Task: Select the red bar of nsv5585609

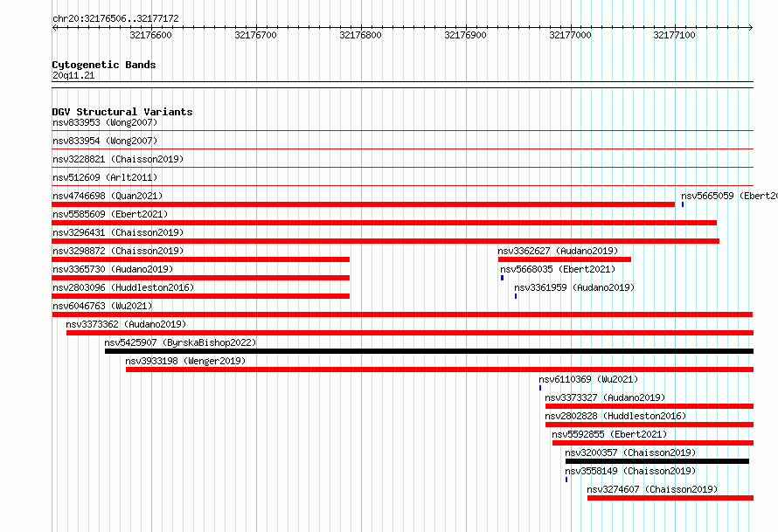Action: (x=385, y=223)
